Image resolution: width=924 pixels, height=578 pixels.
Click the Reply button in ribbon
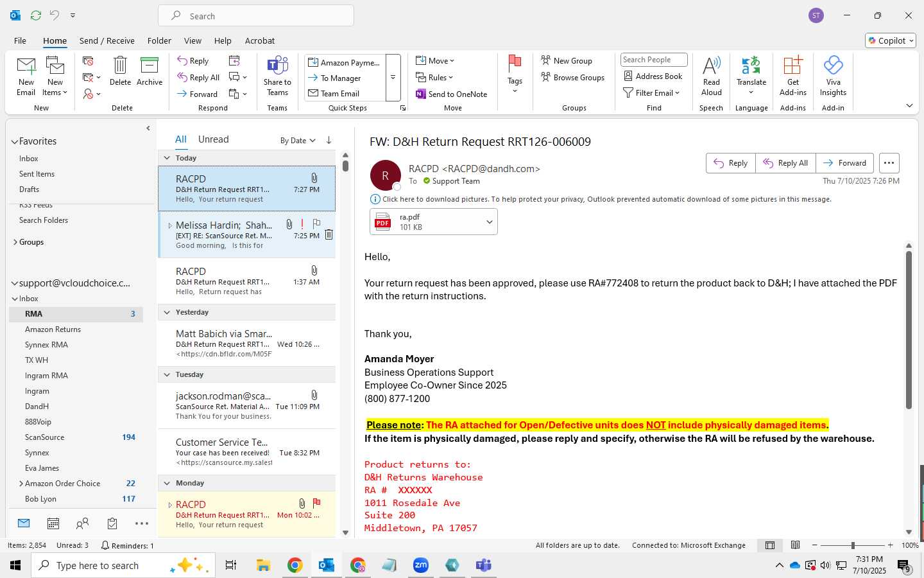193,60
